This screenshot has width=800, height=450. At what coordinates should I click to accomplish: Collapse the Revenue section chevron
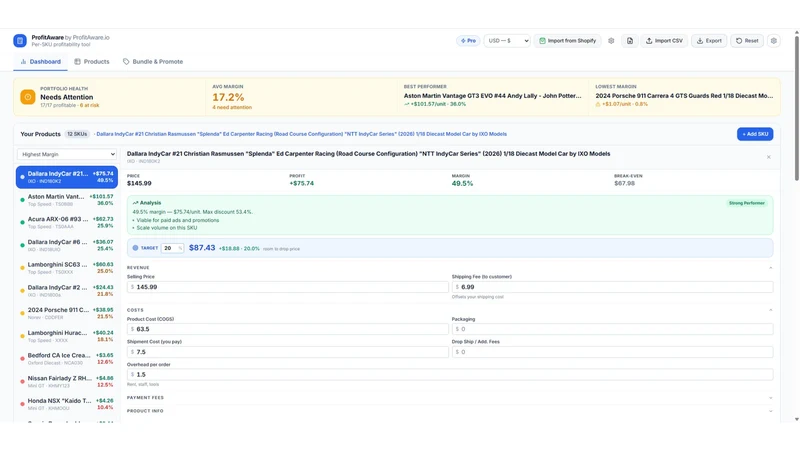[770, 267]
